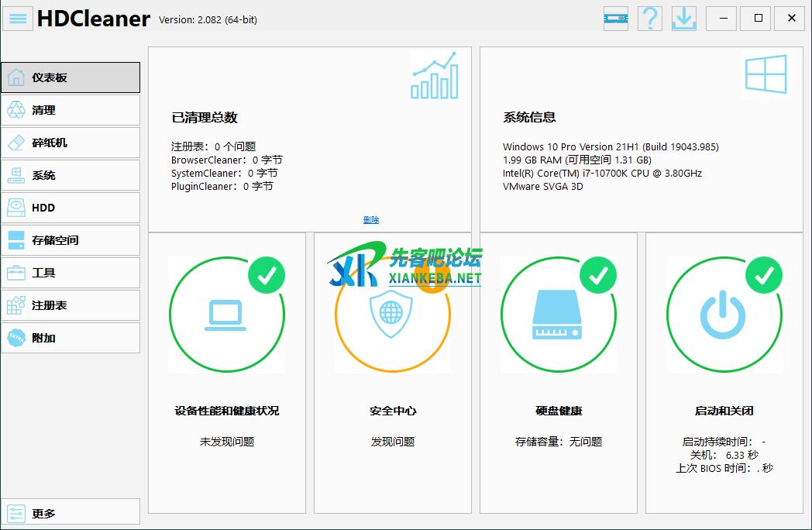
Task: Expand the 更多 more button
Action: pos(71,513)
